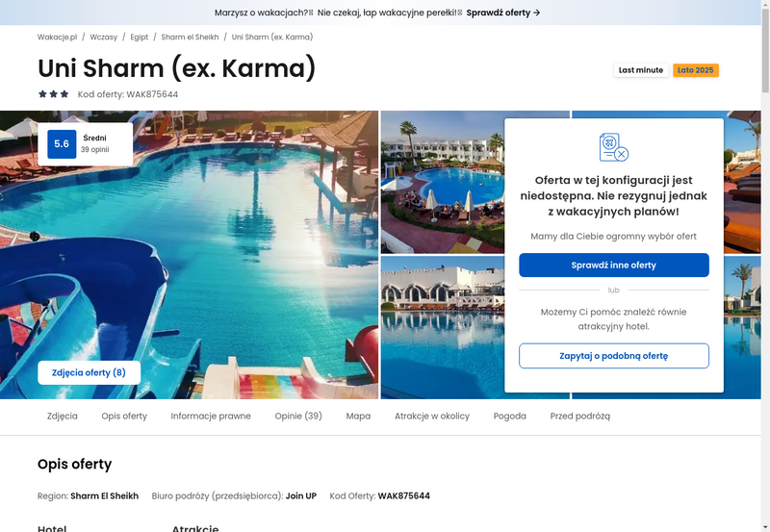Select the Mapa tab

pos(358,417)
